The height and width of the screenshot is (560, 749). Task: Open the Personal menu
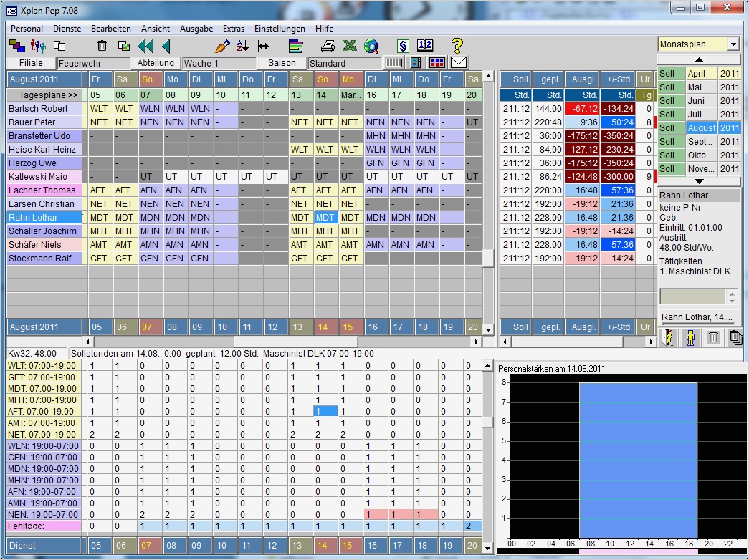27,29
